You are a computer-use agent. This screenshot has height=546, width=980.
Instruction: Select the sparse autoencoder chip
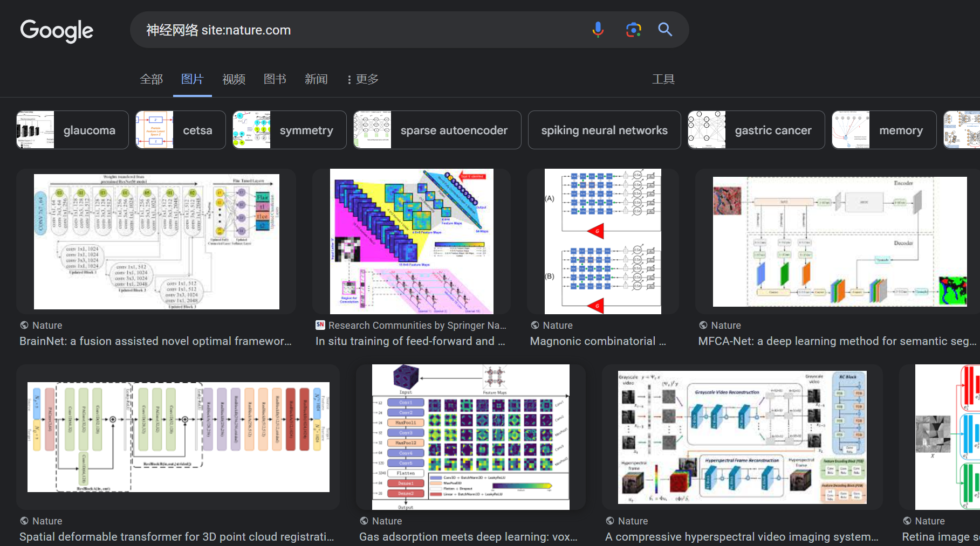437,130
